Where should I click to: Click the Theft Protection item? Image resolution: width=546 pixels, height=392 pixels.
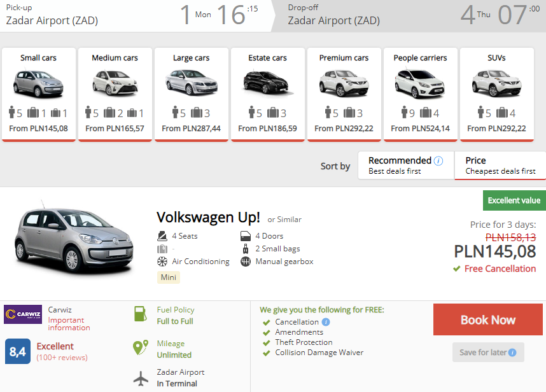click(x=304, y=342)
